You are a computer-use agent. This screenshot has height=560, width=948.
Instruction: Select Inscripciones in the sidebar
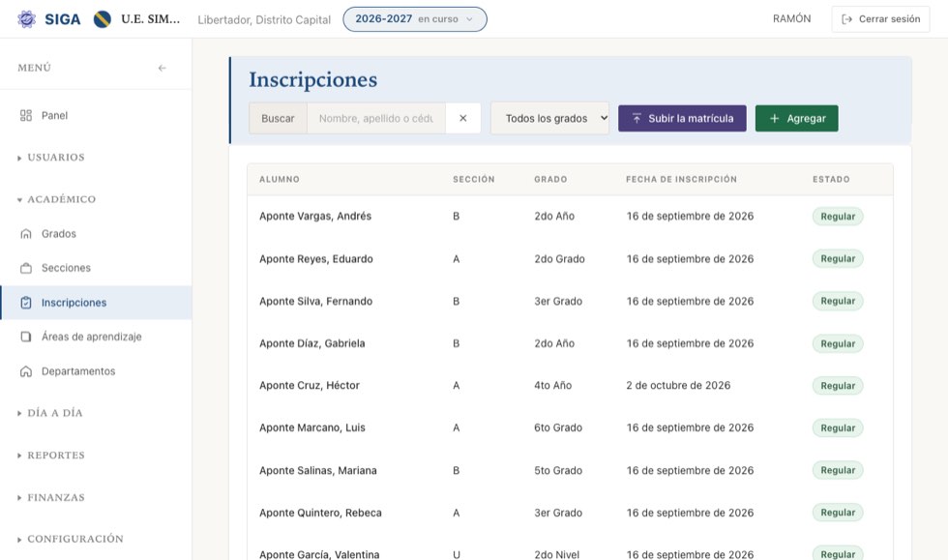[96, 303]
